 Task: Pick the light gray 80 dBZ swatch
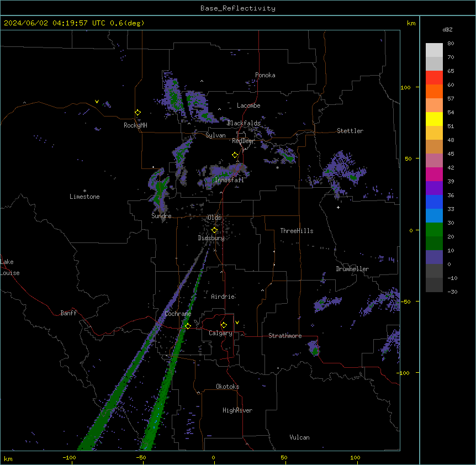click(x=434, y=50)
